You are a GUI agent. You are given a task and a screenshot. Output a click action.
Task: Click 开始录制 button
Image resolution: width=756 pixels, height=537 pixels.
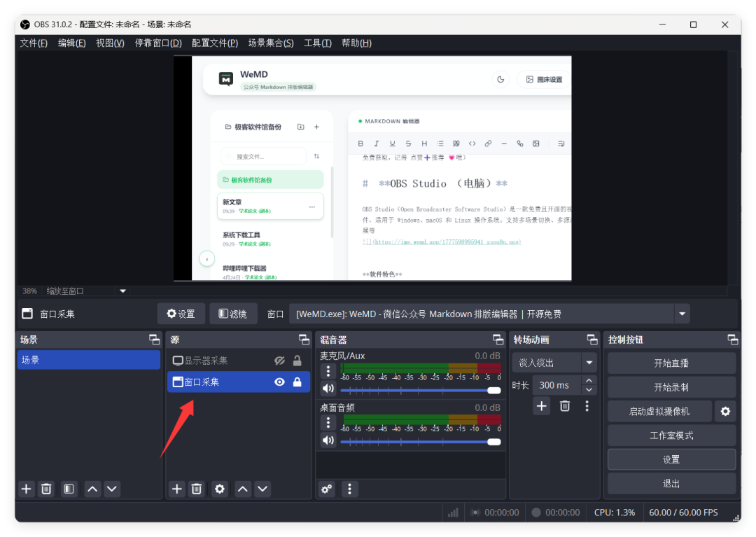click(x=671, y=387)
